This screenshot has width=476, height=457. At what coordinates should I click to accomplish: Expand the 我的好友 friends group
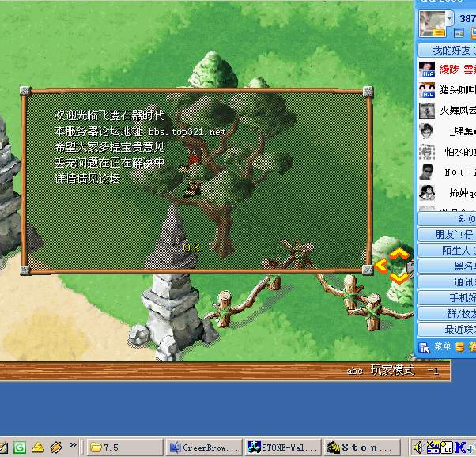click(x=447, y=51)
